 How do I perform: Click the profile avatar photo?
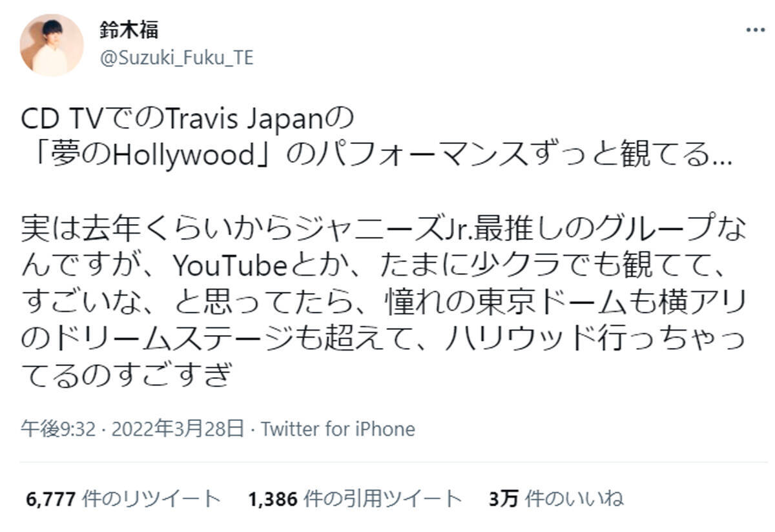click(x=52, y=45)
